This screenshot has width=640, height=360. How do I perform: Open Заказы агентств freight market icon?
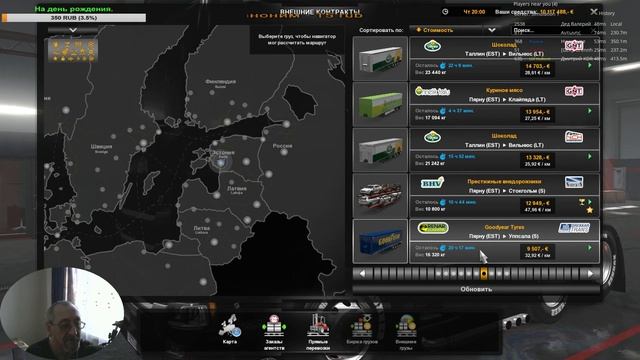coord(273,332)
